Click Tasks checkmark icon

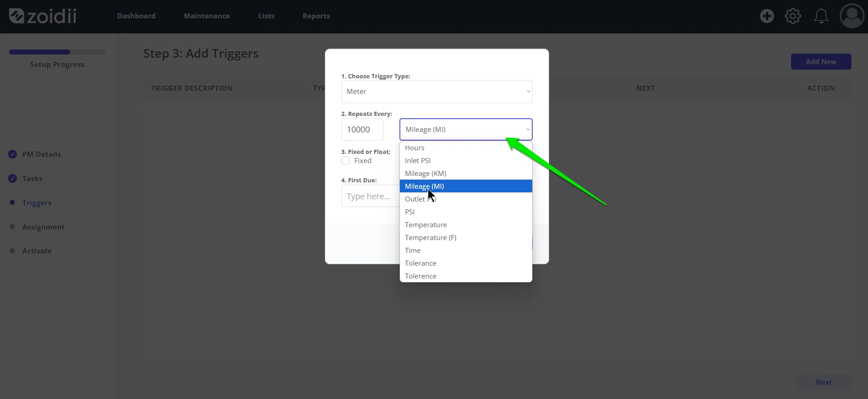(13, 179)
